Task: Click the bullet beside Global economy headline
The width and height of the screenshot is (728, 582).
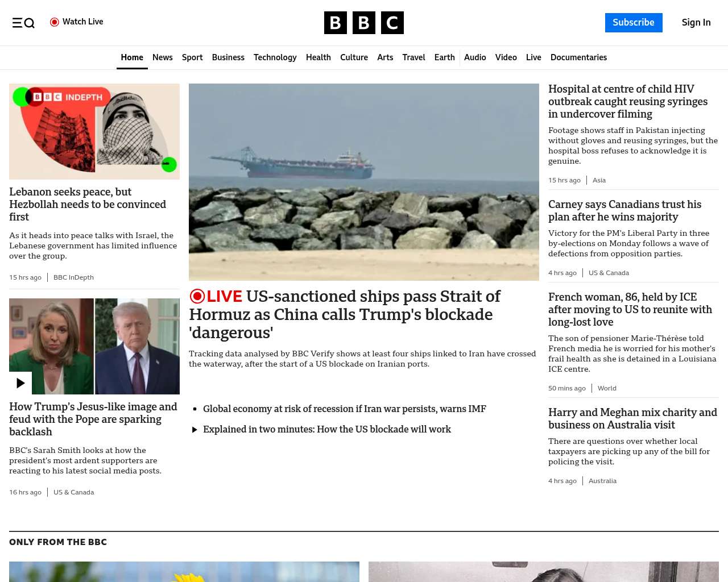Action: pos(195,409)
